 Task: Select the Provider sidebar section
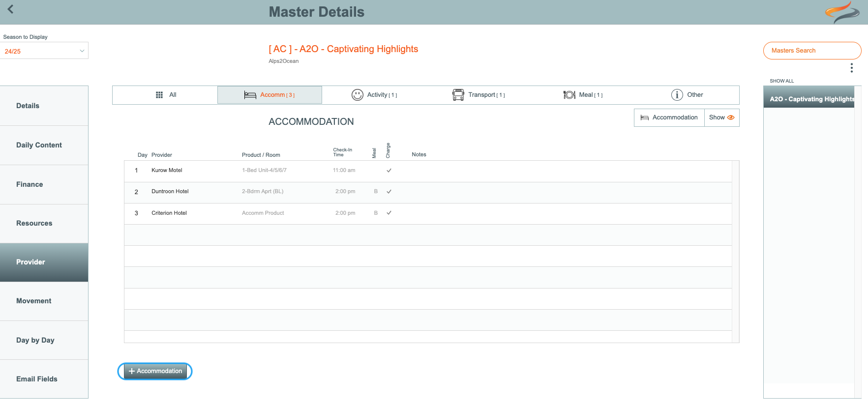(44, 262)
